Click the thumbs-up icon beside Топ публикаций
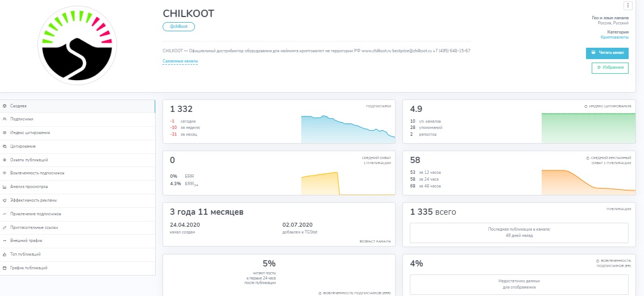Viewport: 644px width, 296px height. [x=4, y=255]
